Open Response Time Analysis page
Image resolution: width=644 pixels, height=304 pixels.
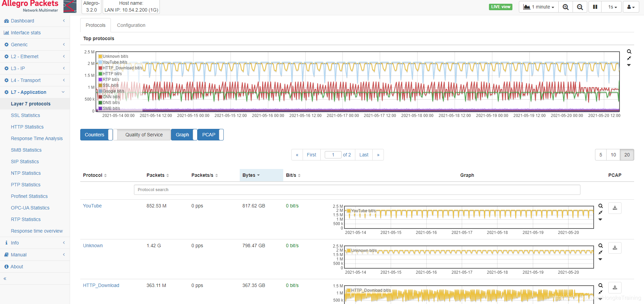[37, 138]
